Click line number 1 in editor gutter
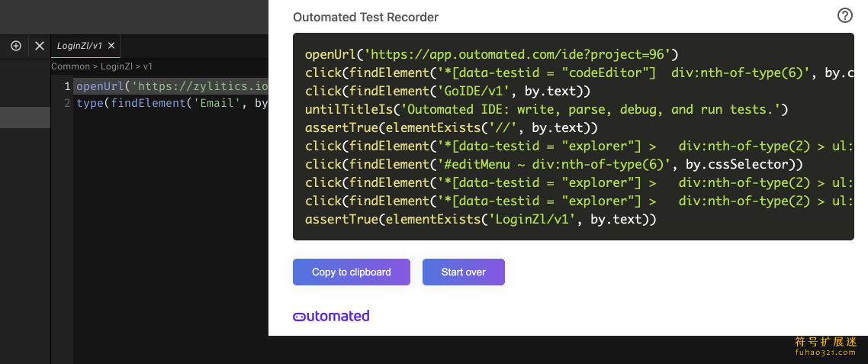 [x=68, y=86]
